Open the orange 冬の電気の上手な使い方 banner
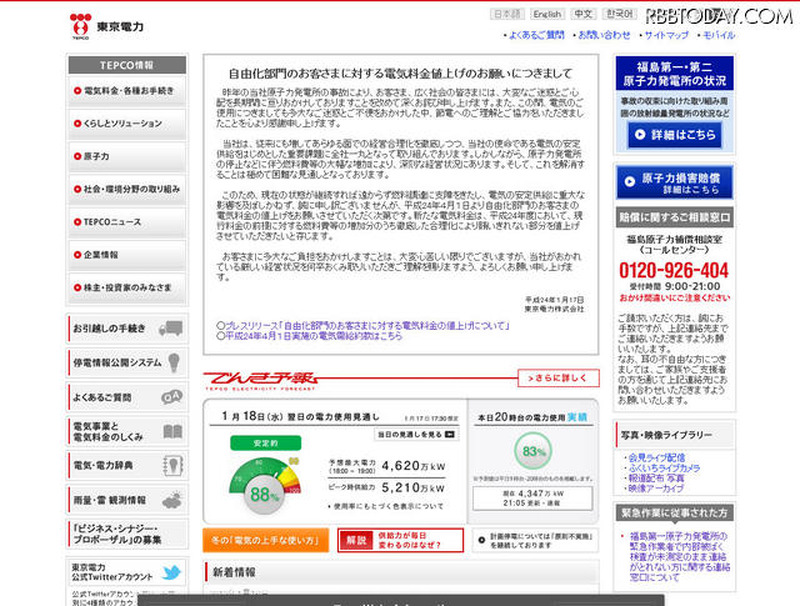Viewport: 800px width, 606px height. [x=266, y=541]
